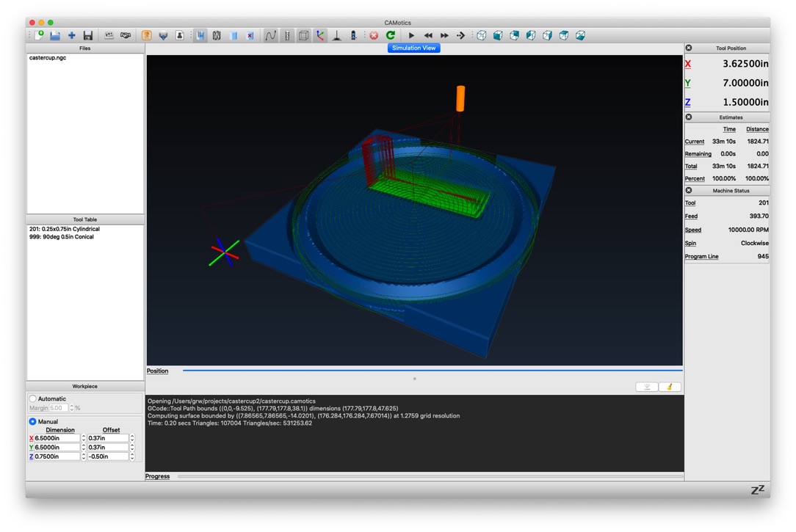Click the Remaining label in Estimates
Screen dimensions: 796x532
(x=698, y=153)
